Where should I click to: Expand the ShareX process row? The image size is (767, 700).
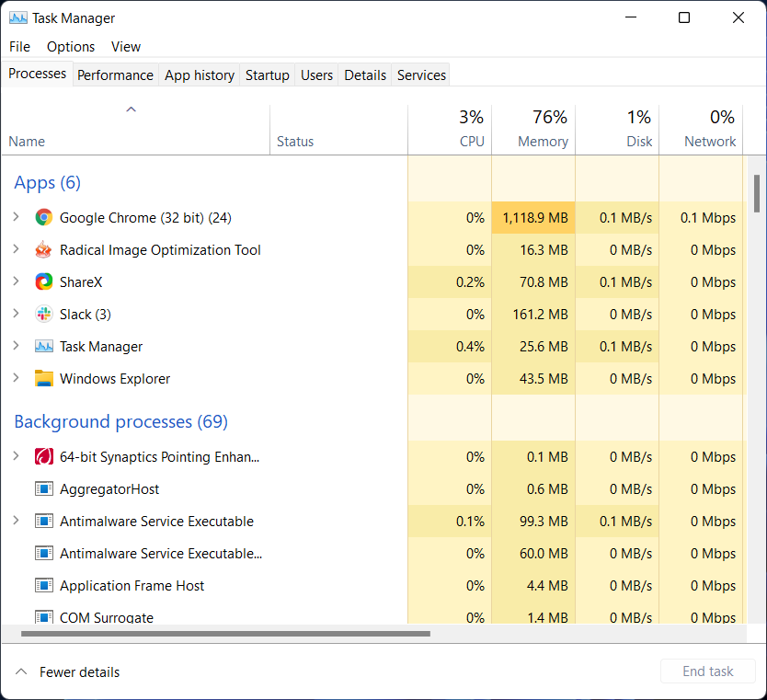[x=17, y=281]
